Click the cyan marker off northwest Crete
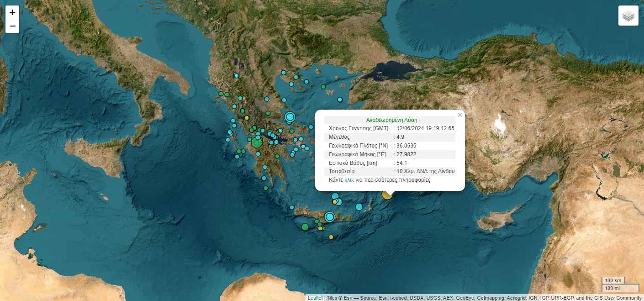Screen dimensions: 644x301 pyautogui.click(x=292, y=207)
